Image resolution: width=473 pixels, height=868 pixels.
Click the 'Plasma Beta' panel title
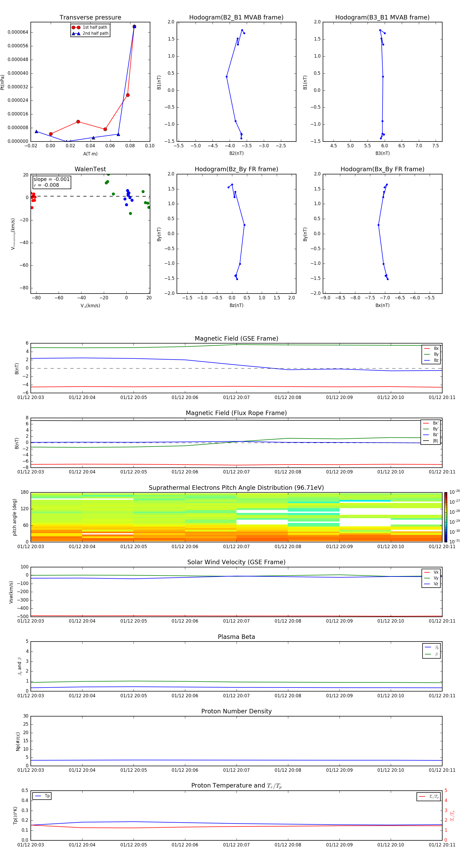pos(236,637)
